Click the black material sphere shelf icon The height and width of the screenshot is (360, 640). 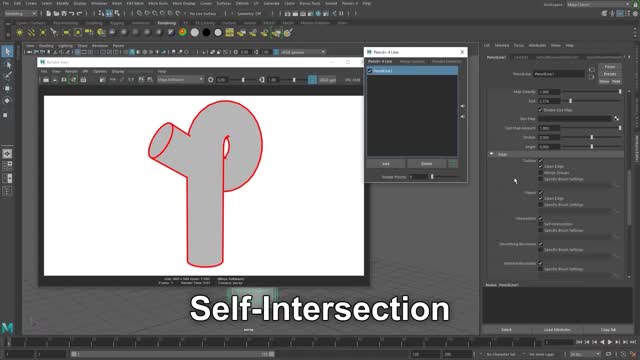coord(207,32)
